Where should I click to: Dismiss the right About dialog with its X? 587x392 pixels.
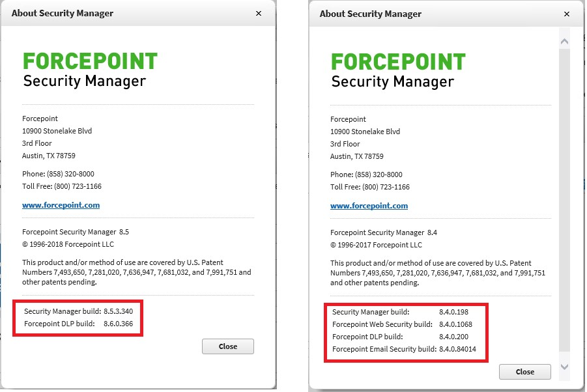point(567,14)
